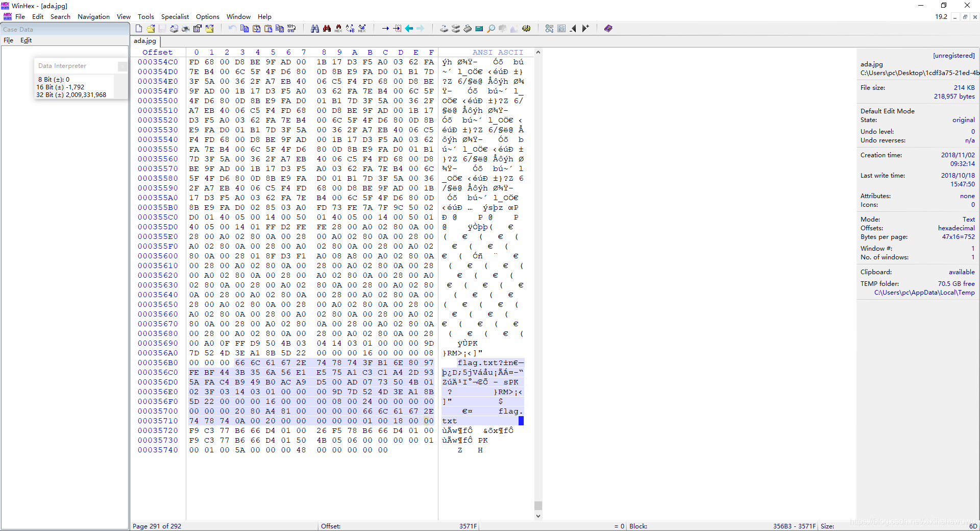Open the Tools menu

145,16
